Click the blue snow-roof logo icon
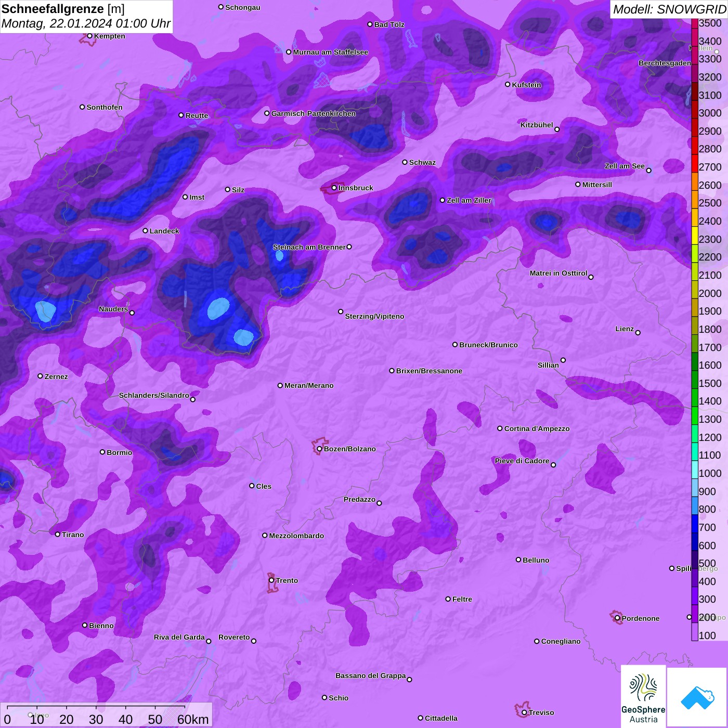Image resolution: width=728 pixels, height=728 pixels. coord(697,698)
